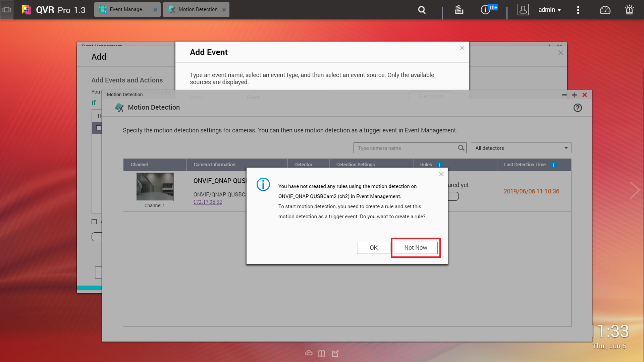Click the Channel column header
The width and height of the screenshot is (644, 362).
(x=155, y=165)
